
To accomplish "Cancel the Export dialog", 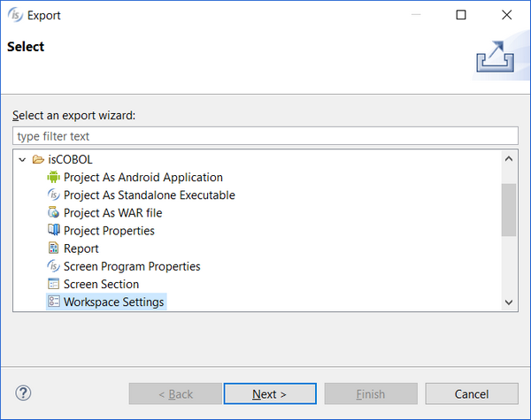I will click(472, 393).
